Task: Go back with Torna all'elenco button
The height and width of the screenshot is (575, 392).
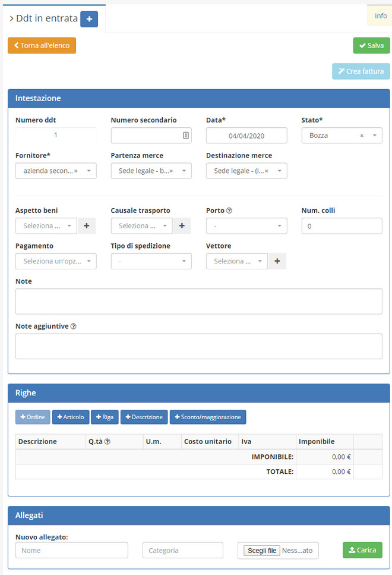Action: [x=42, y=46]
